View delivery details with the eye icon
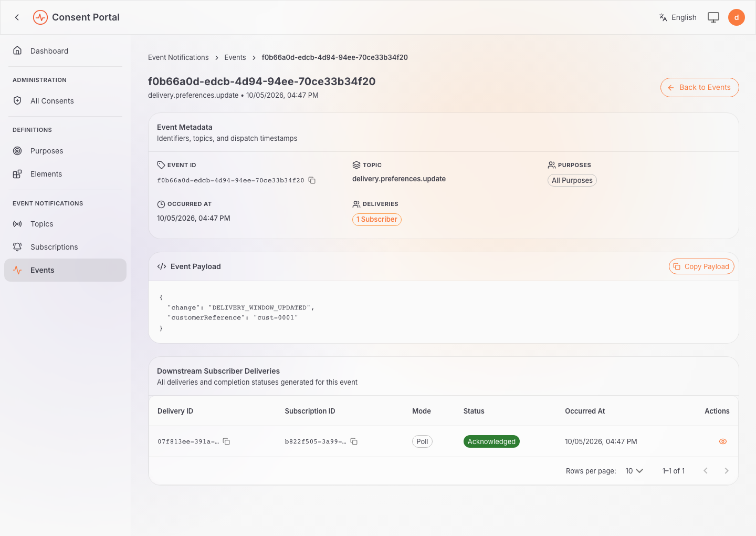This screenshot has width=756, height=536. [723, 441]
